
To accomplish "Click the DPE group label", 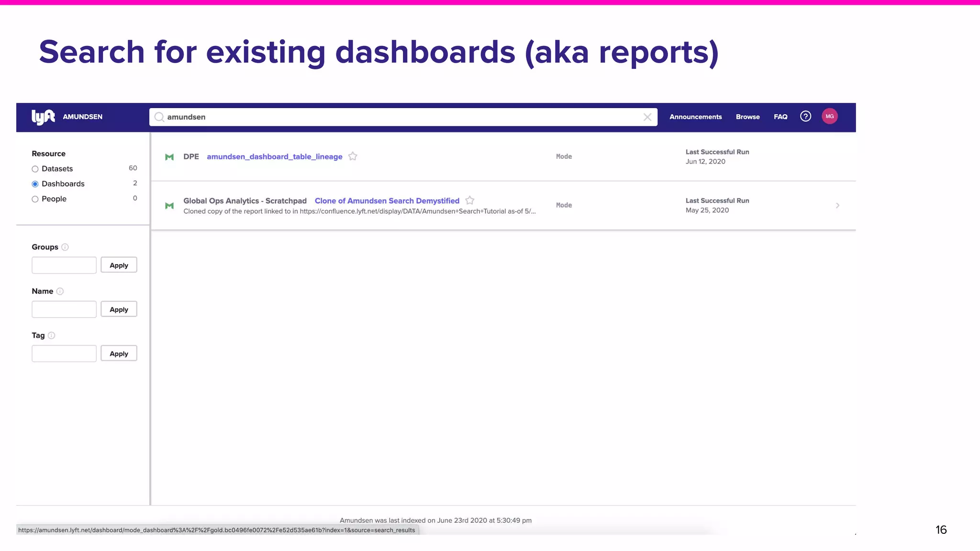I will click(x=191, y=156).
